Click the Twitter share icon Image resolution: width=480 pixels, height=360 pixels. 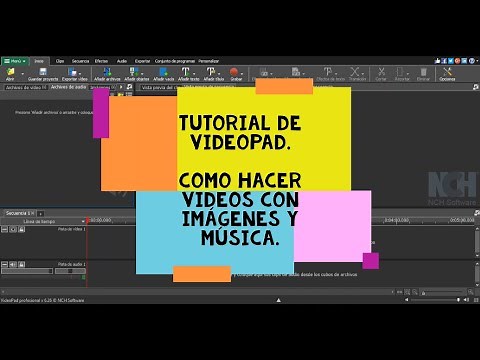click(x=451, y=61)
